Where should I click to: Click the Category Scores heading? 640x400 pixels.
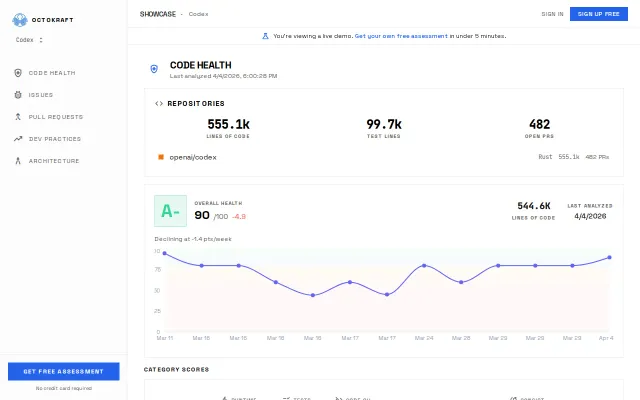[176, 369]
